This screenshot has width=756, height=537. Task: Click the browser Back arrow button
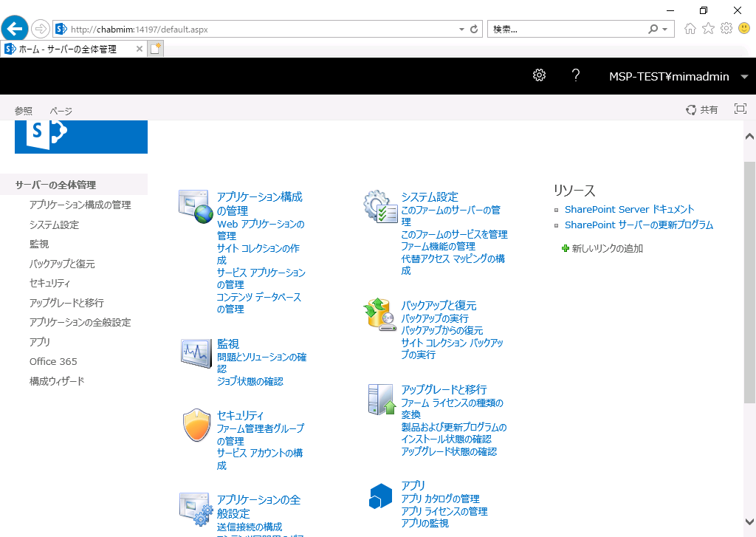[15, 29]
